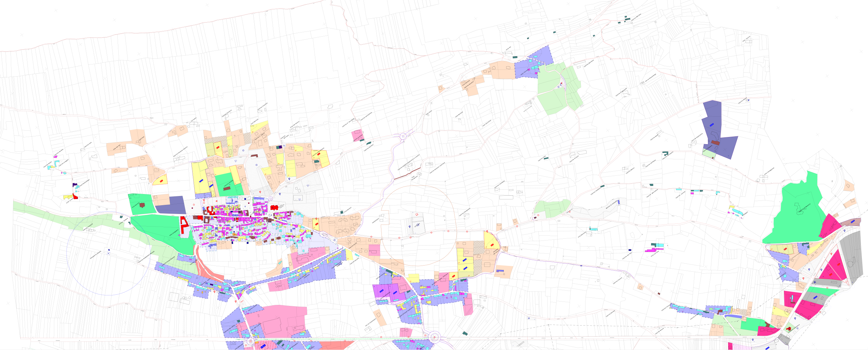Click the "Villa Avogadro" label
Screen dimensions: 868x350
tap(174, 232)
